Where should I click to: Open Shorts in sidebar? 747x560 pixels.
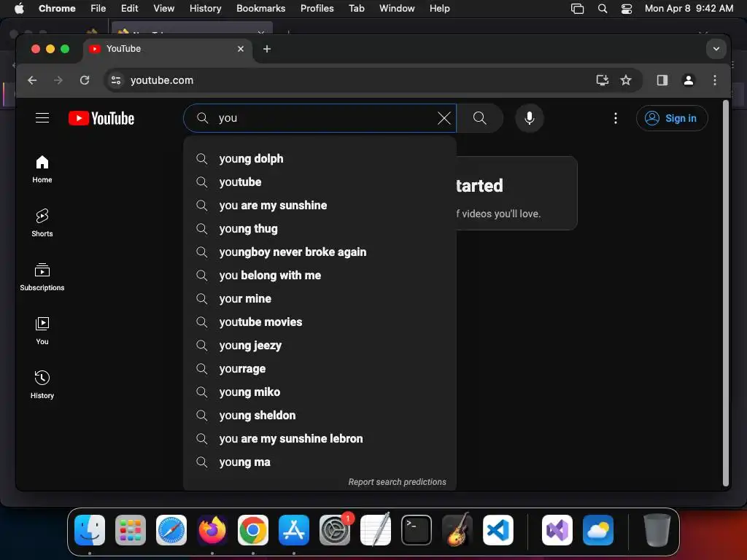[x=42, y=223]
